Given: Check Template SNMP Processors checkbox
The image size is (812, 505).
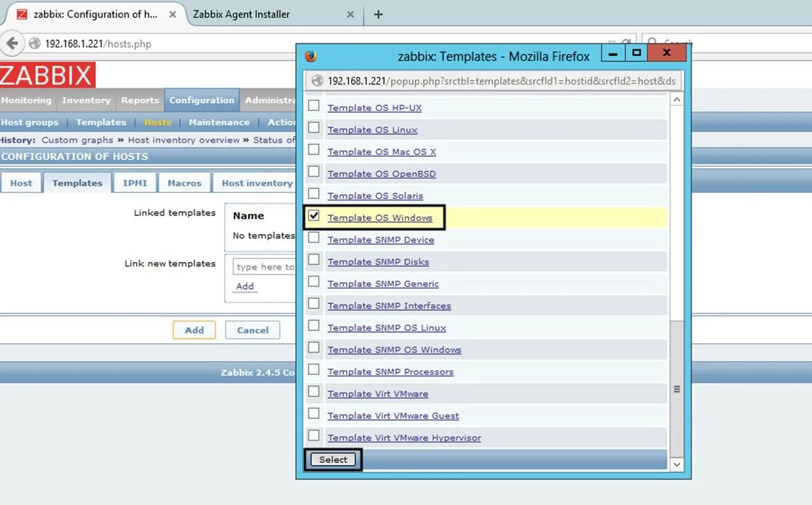Looking at the screenshot, I should click(314, 370).
